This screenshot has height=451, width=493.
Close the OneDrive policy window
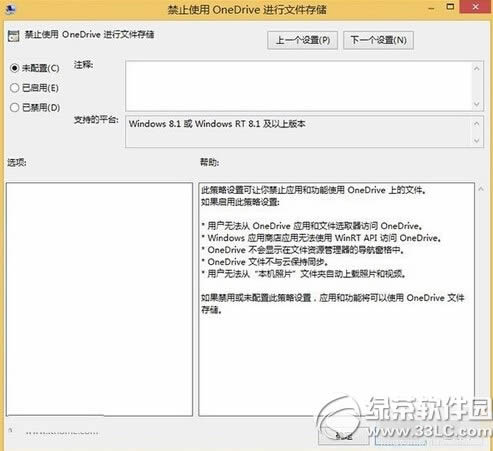pos(476,7)
